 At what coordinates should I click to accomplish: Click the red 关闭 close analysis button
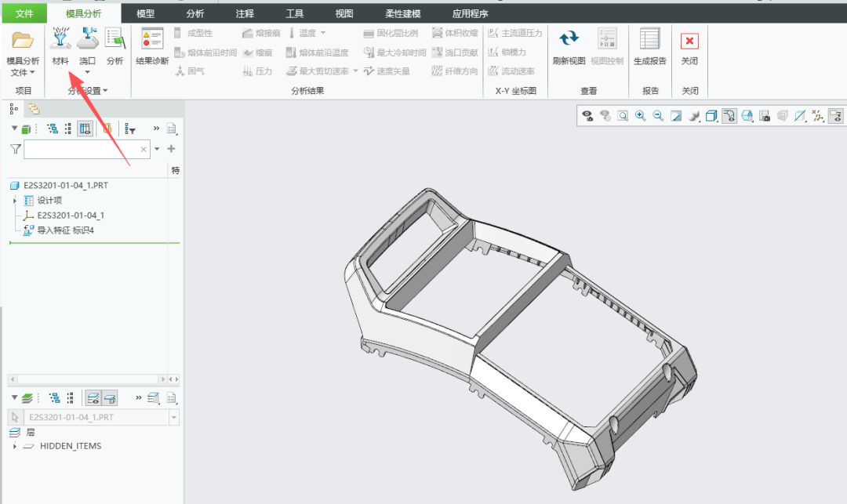click(x=689, y=41)
